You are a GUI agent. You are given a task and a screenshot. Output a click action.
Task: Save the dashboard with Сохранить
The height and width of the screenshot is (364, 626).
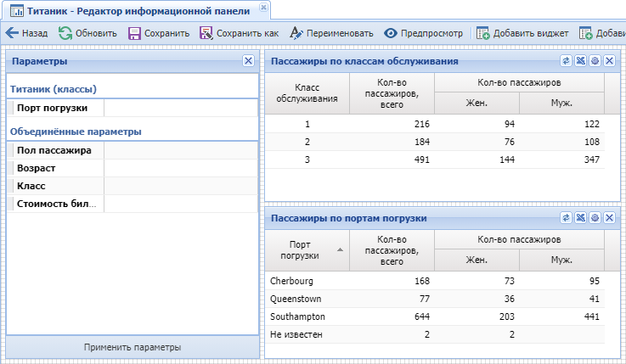click(x=159, y=33)
